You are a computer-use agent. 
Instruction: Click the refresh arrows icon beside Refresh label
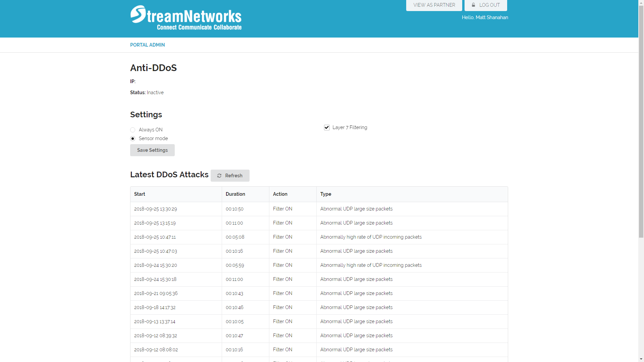[219, 176]
